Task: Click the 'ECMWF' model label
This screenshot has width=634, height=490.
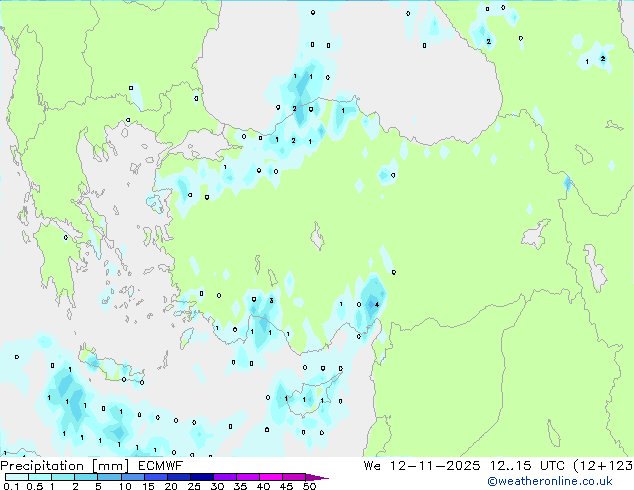Action: [161, 466]
